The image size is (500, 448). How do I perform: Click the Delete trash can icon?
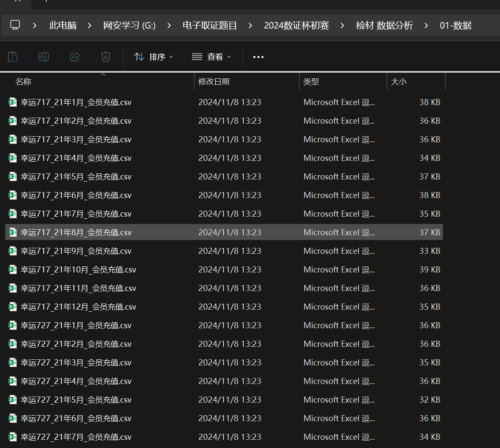click(x=106, y=57)
